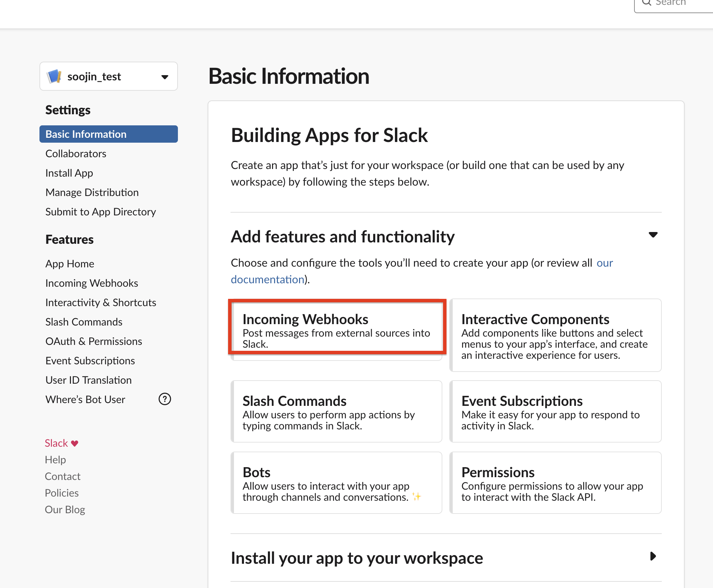Click the Our Blog footer link

pyautogui.click(x=65, y=509)
